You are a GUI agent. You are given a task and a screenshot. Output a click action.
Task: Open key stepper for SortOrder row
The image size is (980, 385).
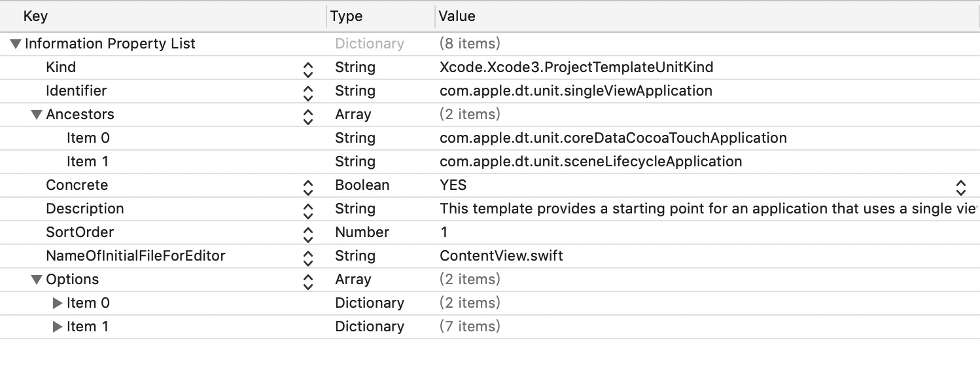[x=308, y=233]
